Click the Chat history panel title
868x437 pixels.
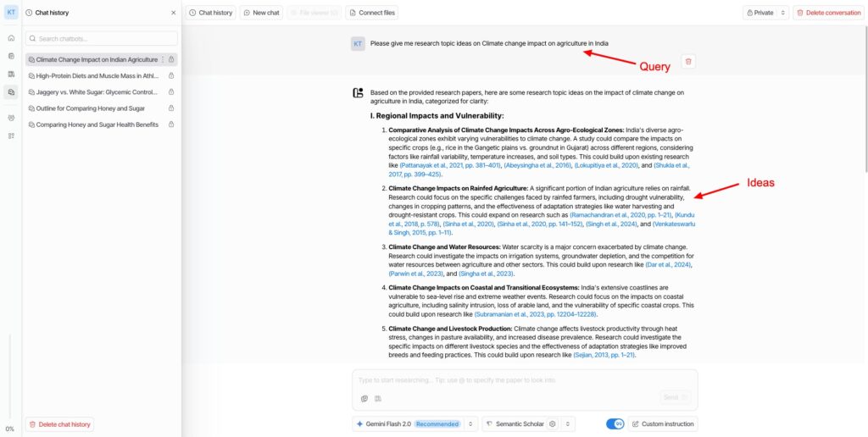(52, 12)
